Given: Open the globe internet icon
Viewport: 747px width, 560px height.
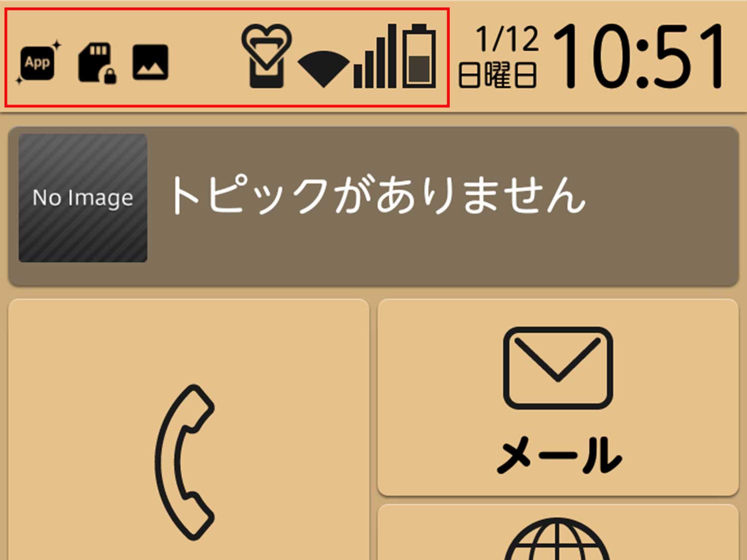Looking at the screenshot, I should [x=557, y=539].
